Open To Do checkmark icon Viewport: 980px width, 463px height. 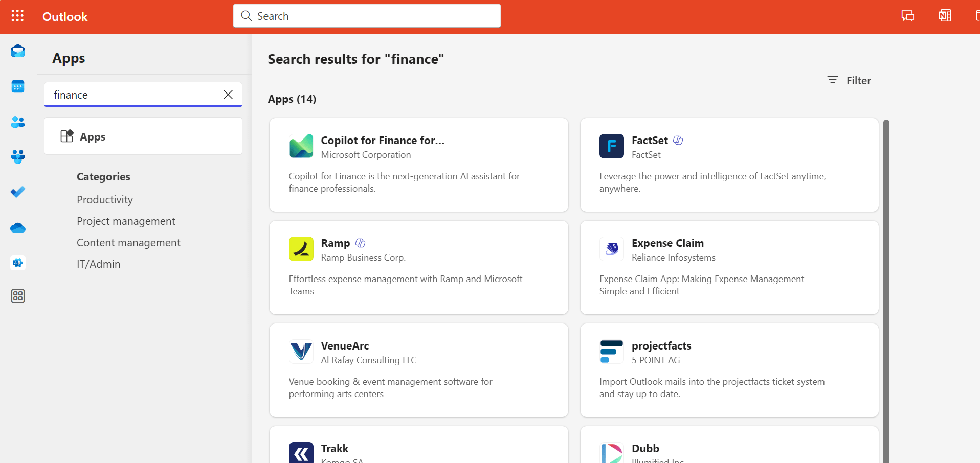18,192
